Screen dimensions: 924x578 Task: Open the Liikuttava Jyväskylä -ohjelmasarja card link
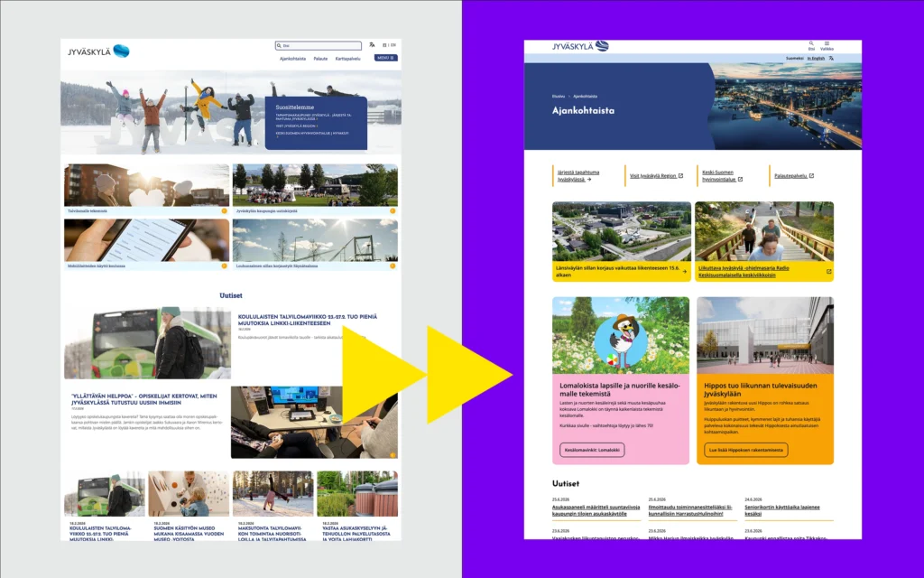[744, 271]
